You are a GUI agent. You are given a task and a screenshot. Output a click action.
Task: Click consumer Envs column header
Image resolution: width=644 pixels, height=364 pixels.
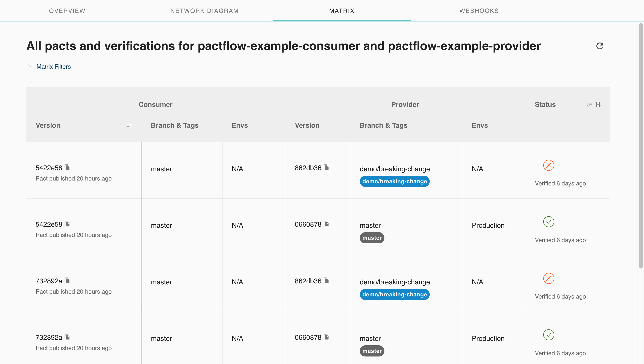(x=239, y=125)
